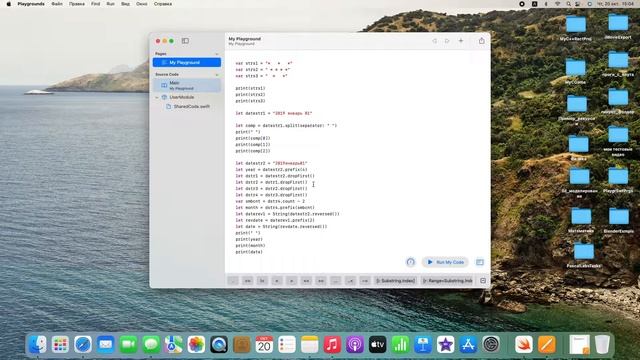Open the Main source file in the sidebar

tap(187, 85)
